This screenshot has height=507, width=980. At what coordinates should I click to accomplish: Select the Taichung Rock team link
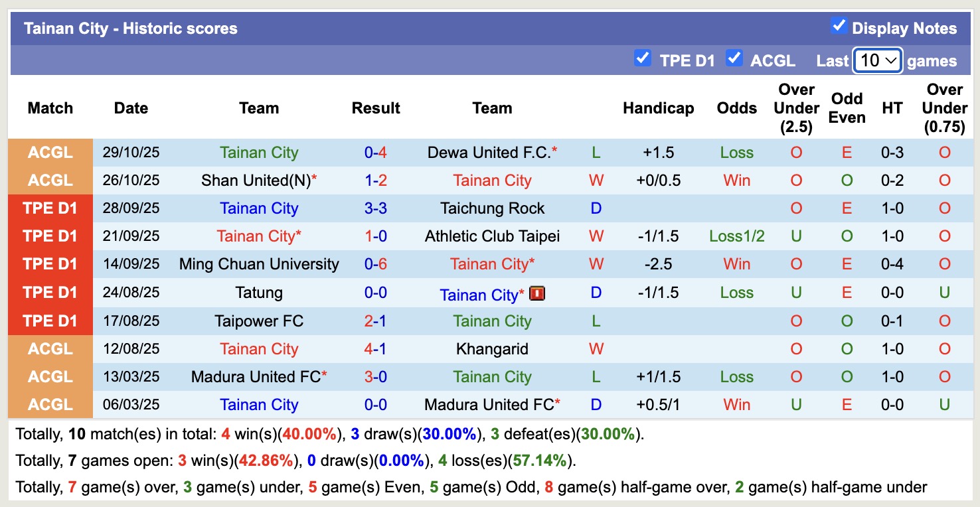pos(492,208)
